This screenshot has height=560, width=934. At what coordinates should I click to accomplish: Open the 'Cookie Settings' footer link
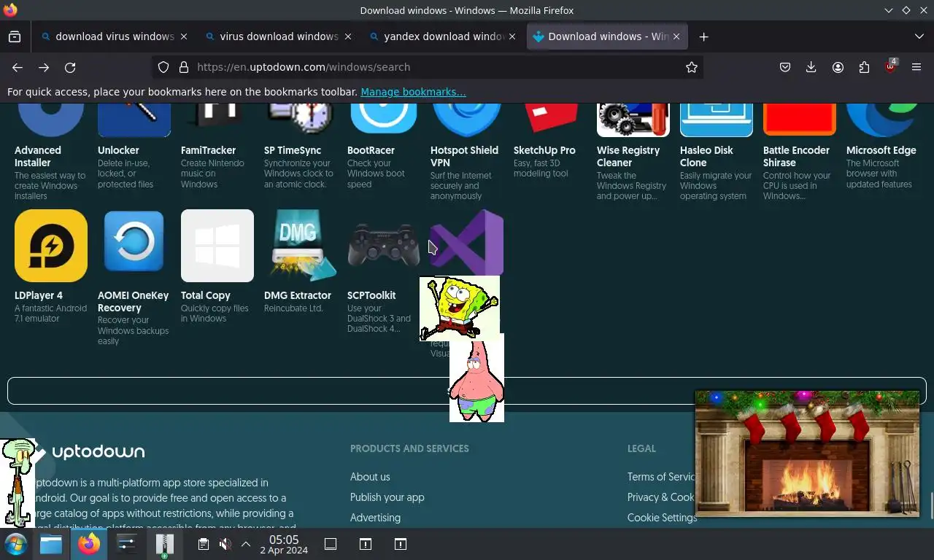coord(662,518)
